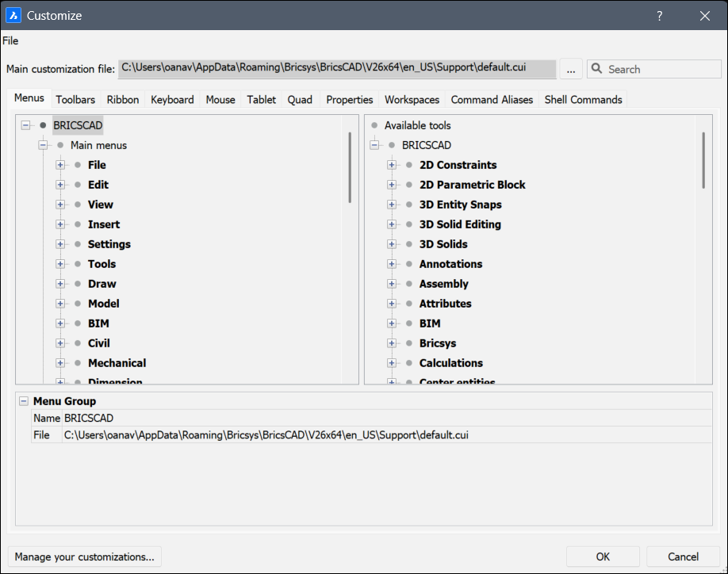Image resolution: width=728 pixels, height=574 pixels.
Task: Click the BricsCAD logo in title bar
Action: (13, 15)
